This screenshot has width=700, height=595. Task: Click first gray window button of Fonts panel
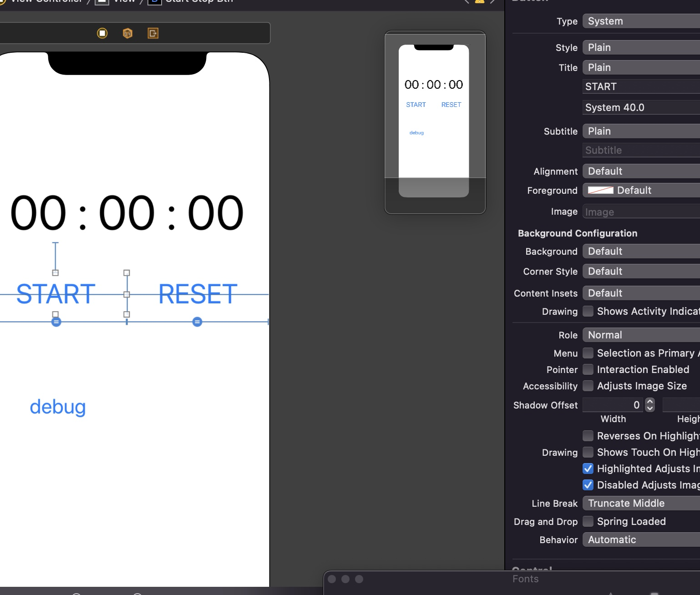332,579
